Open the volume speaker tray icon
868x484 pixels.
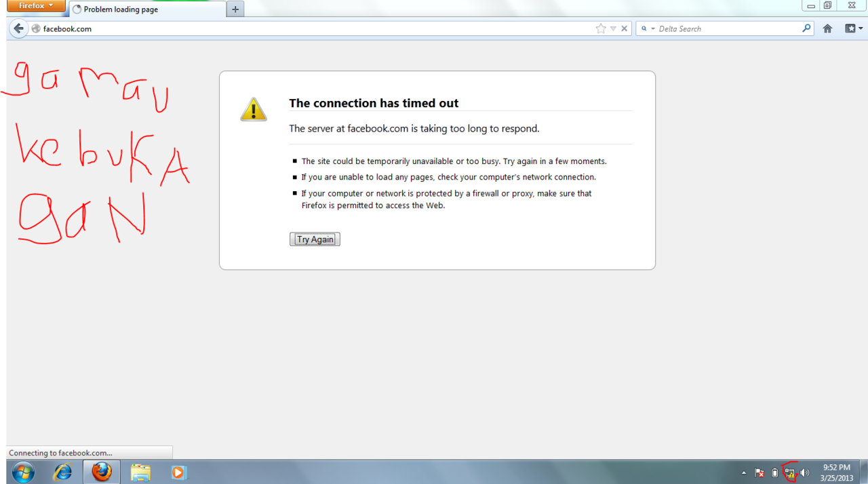(805, 472)
